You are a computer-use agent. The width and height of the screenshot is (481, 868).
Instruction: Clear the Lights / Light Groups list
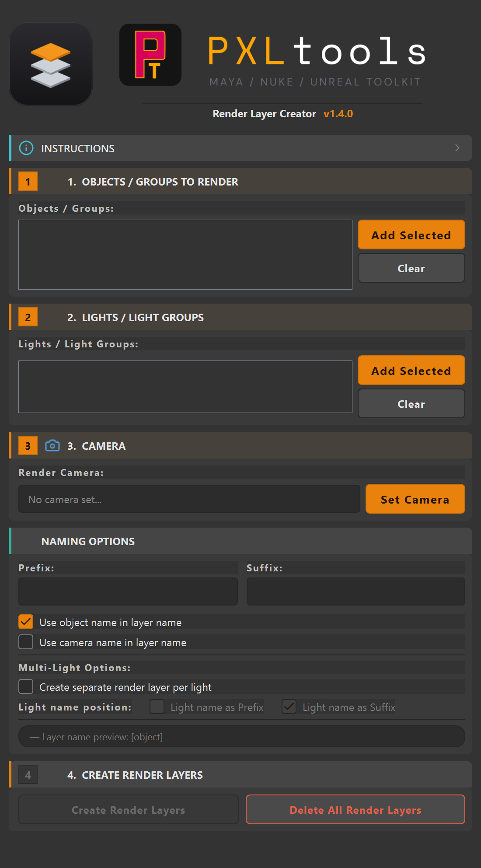(411, 404)
